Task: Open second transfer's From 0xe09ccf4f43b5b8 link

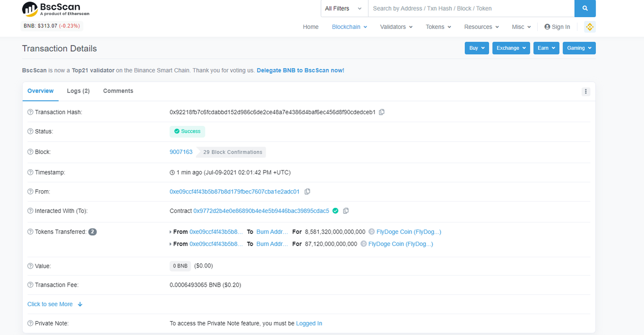Action: pyautogui.click(x=216, y=244)
